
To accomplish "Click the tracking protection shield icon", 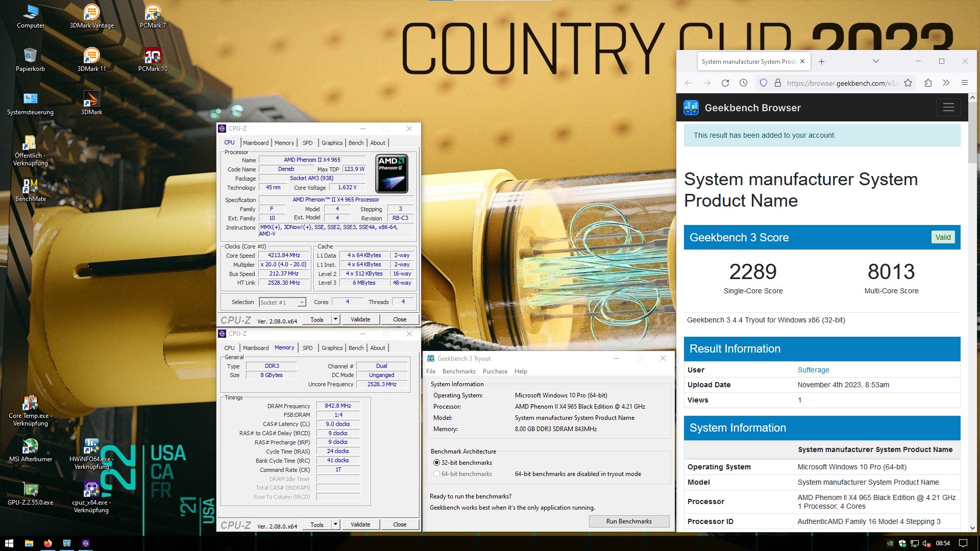I will tap(764, 83).
